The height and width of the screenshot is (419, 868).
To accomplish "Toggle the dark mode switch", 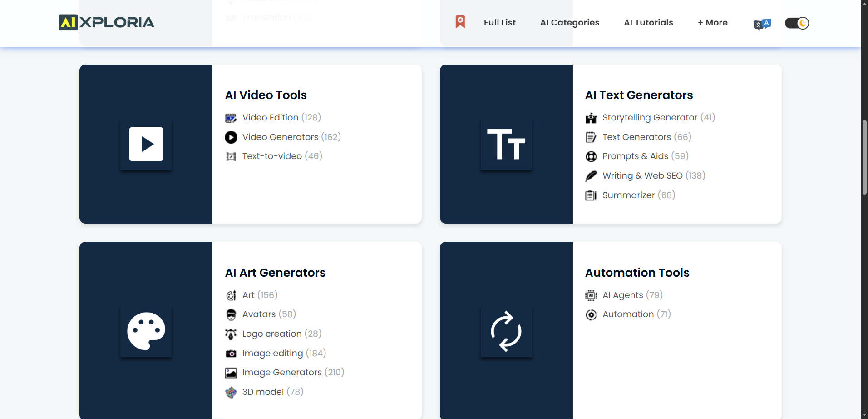I will [797, 23].
